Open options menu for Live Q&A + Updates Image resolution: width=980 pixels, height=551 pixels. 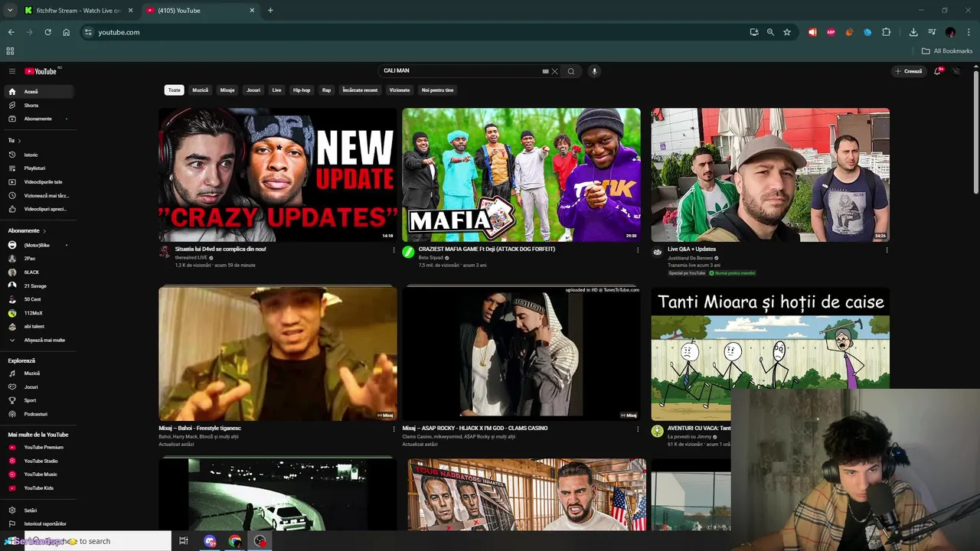tap(887, 250)
